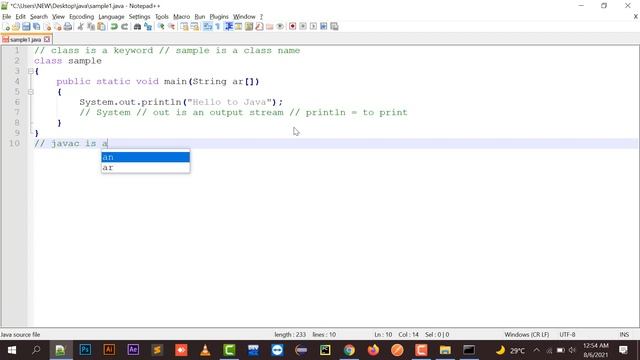Click the Zoom Out toolbar icon
This screenshot has width=640, height=360.
[171, 27]
